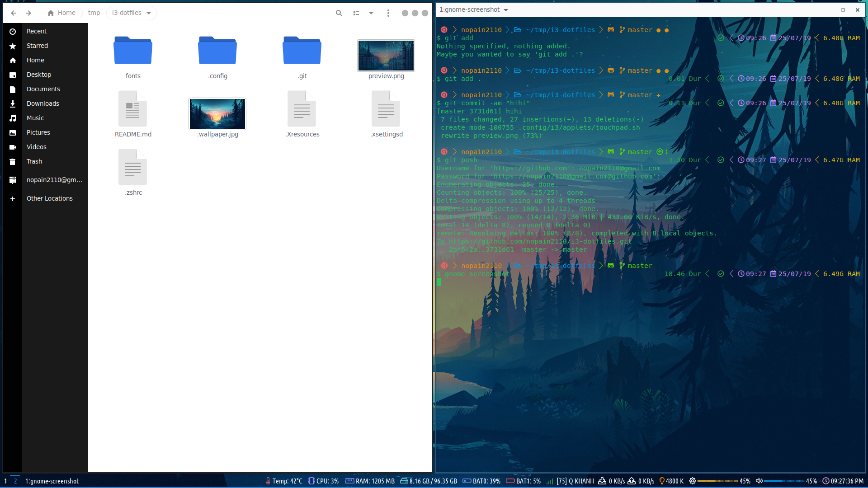
Task: Open the Recent files section
Action: tap(36, 30)
